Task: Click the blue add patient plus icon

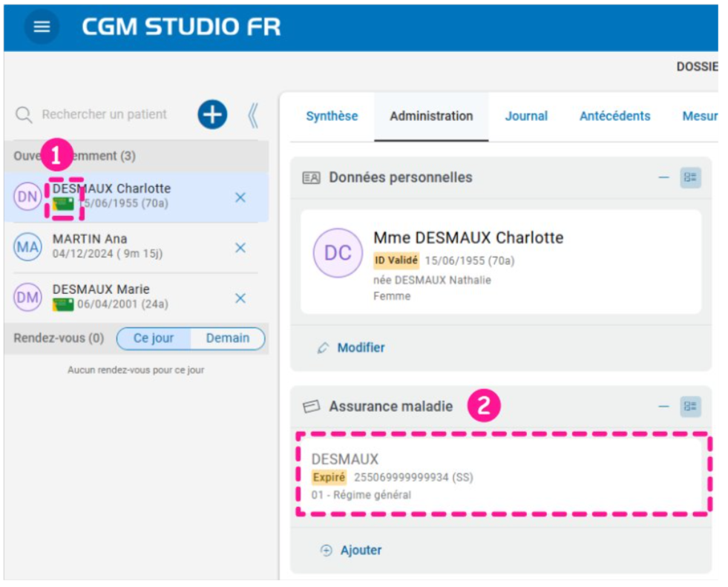Action: click(x=212, y=114)
